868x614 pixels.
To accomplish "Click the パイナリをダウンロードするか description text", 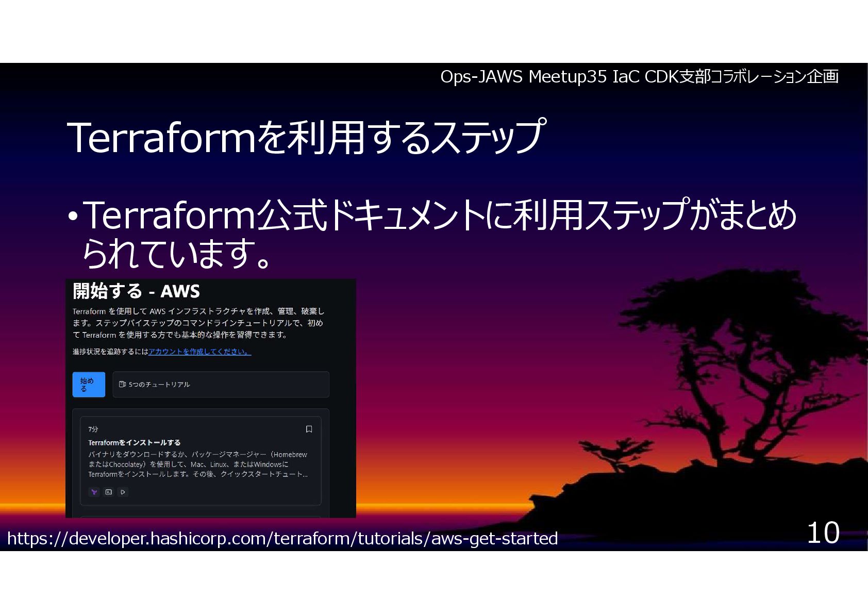I will pyautogui.click(x=198, y=464).
